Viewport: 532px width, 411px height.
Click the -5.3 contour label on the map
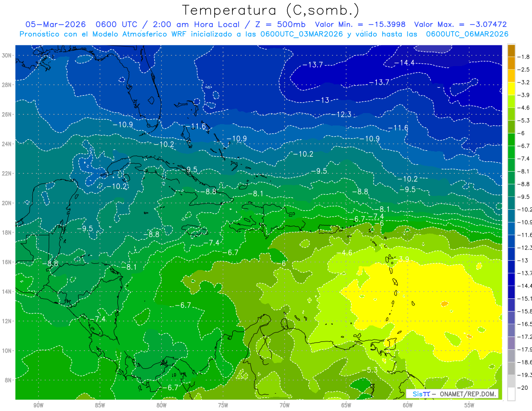click(369, 370)
